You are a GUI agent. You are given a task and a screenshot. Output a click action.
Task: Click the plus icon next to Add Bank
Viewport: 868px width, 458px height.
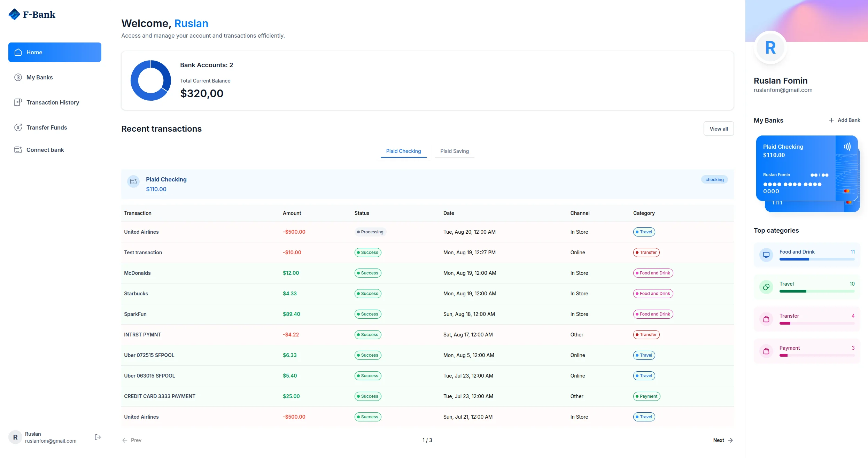[x=831, y=120]
